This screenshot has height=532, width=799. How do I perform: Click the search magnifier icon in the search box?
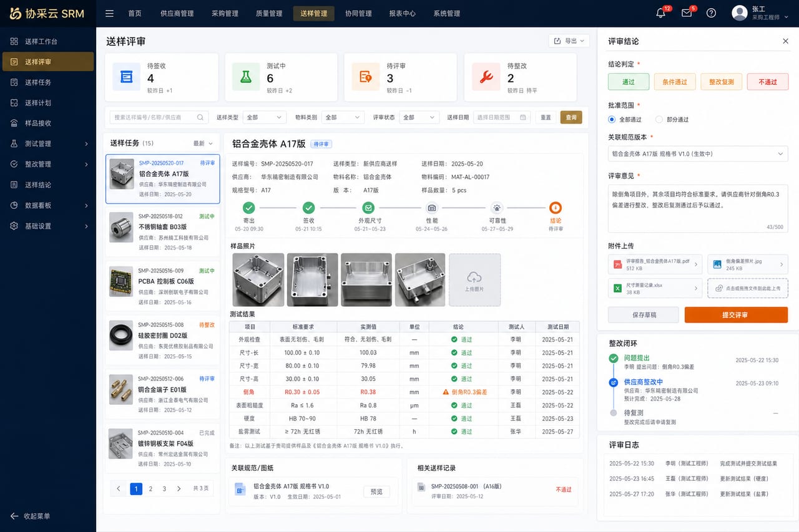pos(201,117)
